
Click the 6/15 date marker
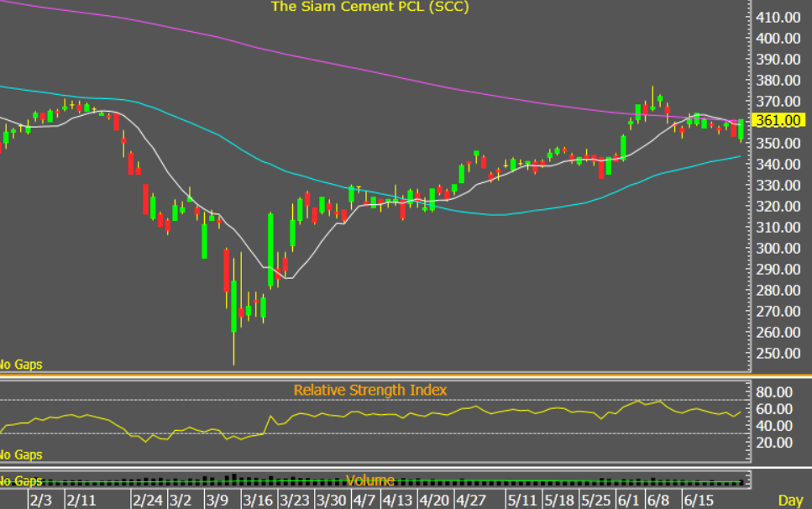click(x=699, y=501)
